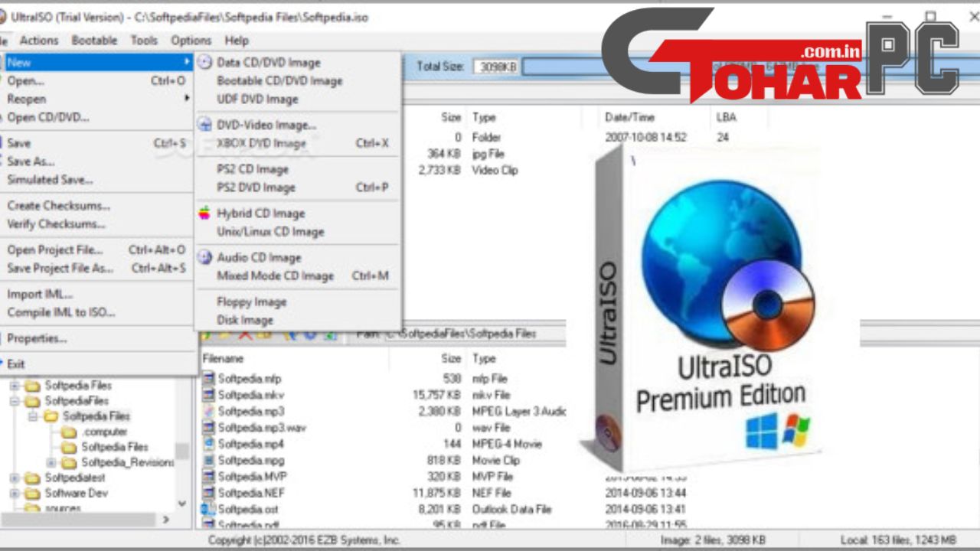Select UDF DVD Image submenu item
This screenshot has width=980, height=551.
coord(297,99)
